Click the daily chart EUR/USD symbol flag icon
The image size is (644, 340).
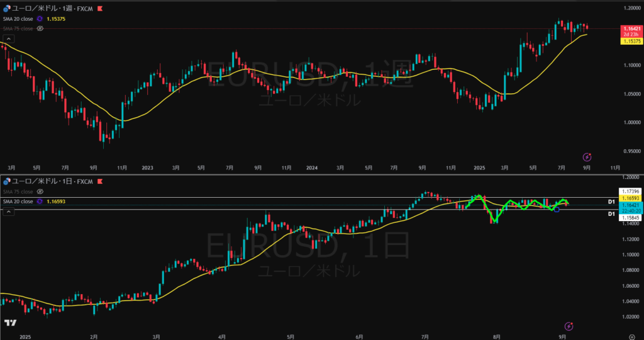(7, 181)
